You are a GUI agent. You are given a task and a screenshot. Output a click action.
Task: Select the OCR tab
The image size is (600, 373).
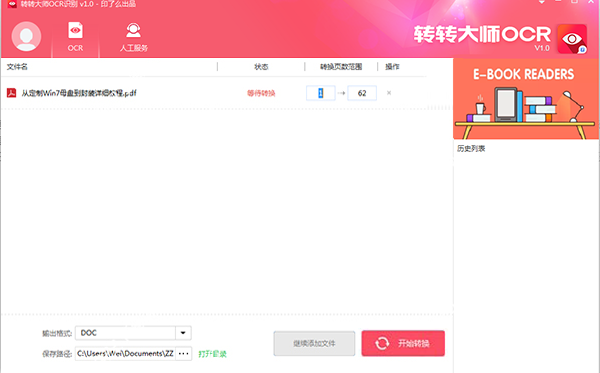pyautogui.click(x=75, y=36)
